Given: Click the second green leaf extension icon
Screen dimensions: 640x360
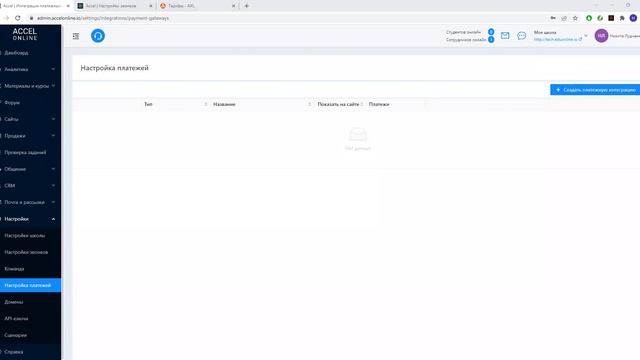Looking at the screenshot, I should tap(600, 18).
